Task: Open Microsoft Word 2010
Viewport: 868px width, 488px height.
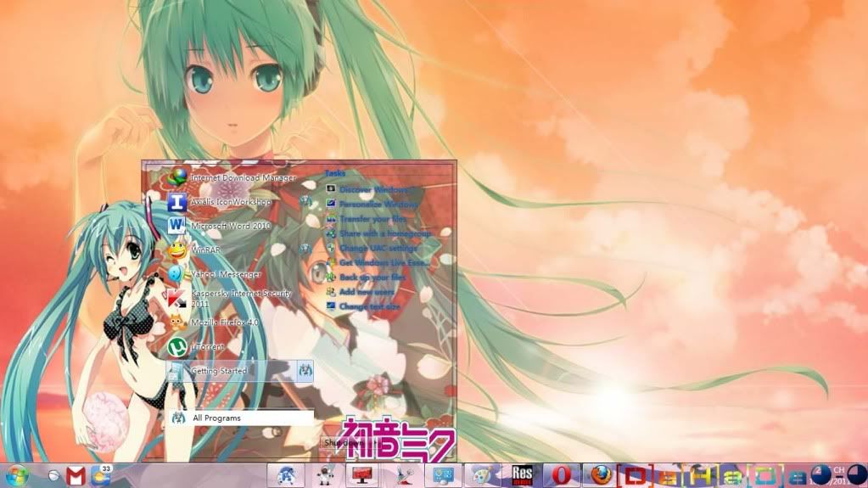Action: (229, 226)
